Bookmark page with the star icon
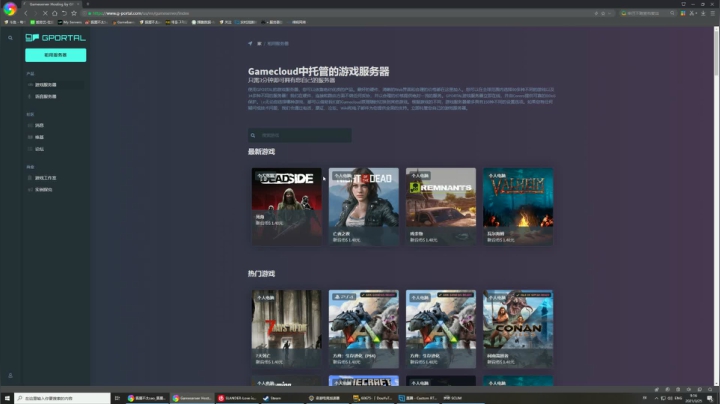The height and width of the screenshot is (404, 720). [x=74, y=13]
